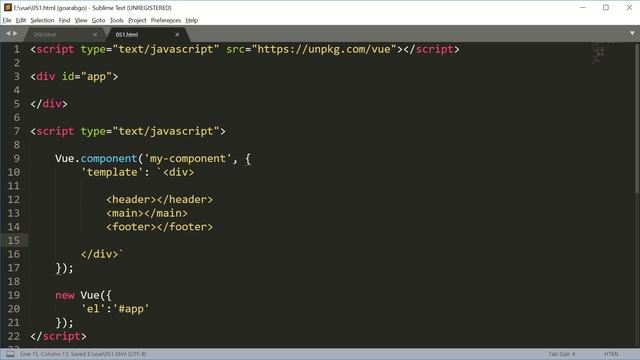The image size is (640, 360).
Task: Maximize the Sublime Text window
Action: click(606, 7)
